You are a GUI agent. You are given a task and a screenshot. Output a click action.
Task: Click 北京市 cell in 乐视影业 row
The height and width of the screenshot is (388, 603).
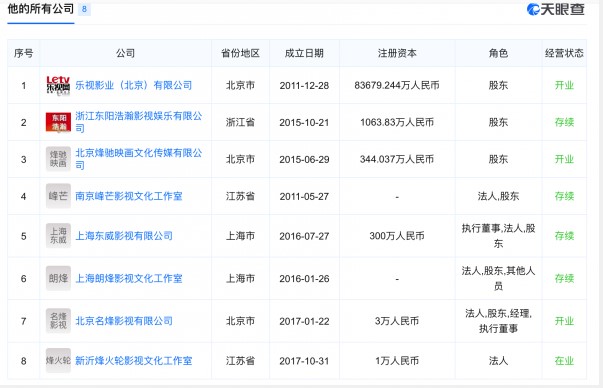(x=240, y=85)
